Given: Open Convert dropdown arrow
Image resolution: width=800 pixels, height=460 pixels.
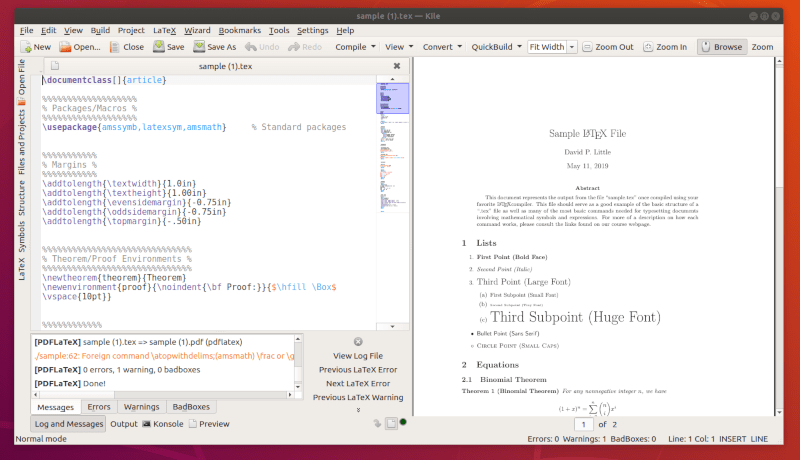Looking at the screenshot, I should pyautogui.click(x=460, y=47).
